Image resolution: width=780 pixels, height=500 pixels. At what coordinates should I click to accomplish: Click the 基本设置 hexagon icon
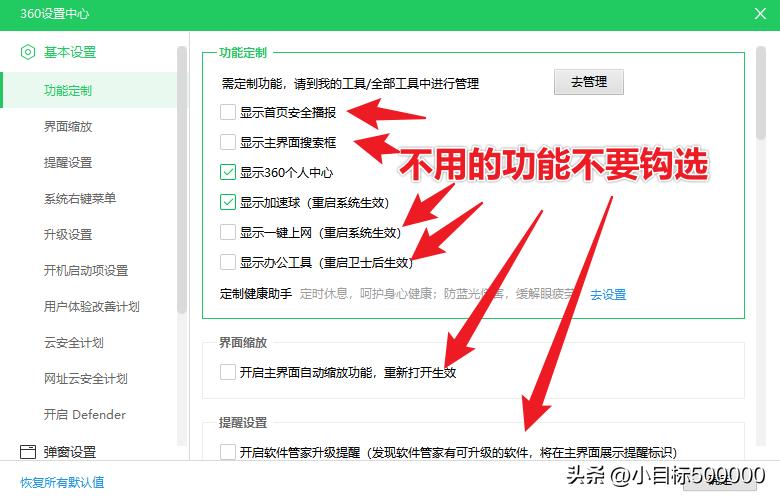(28, 52)
